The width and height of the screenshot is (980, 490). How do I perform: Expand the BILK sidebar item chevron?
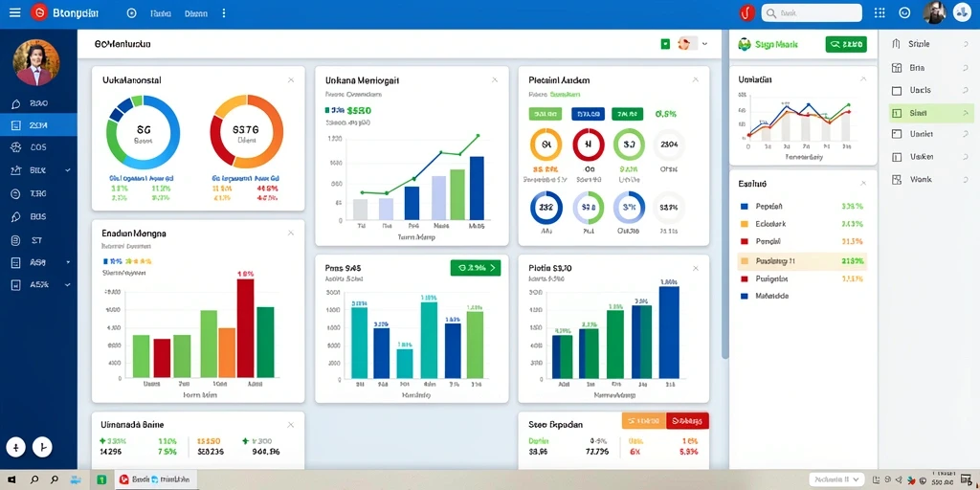coord(68,170)
